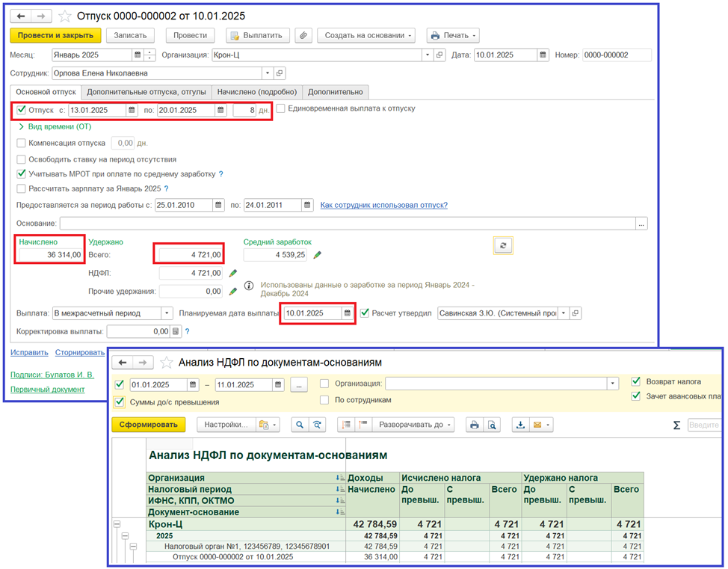Click the Сторнировать link
This screenshot has height=569, width=728.
pos(80,353)
